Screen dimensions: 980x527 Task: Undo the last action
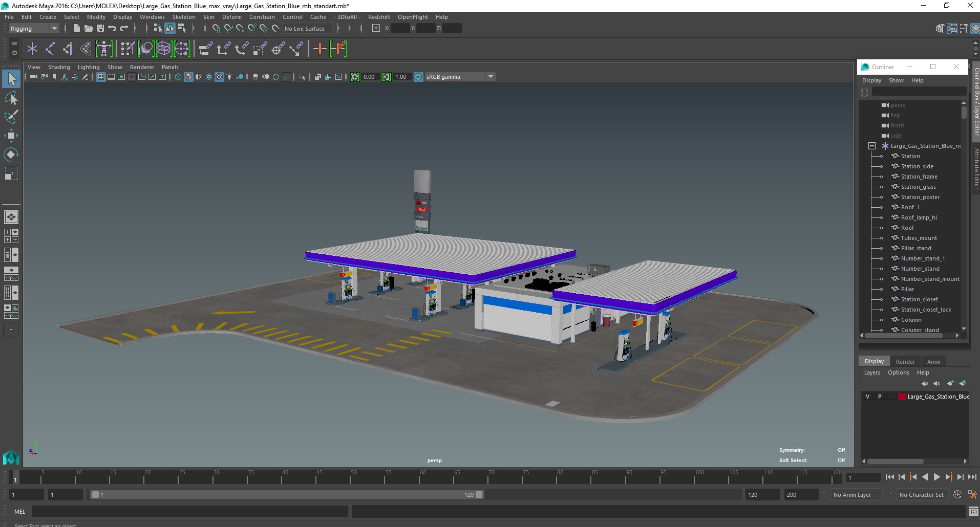(x=112, y=28)
